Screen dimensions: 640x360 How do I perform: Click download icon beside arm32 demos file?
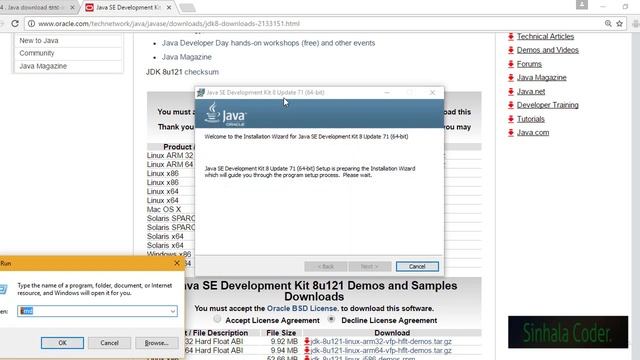point(307,341)
